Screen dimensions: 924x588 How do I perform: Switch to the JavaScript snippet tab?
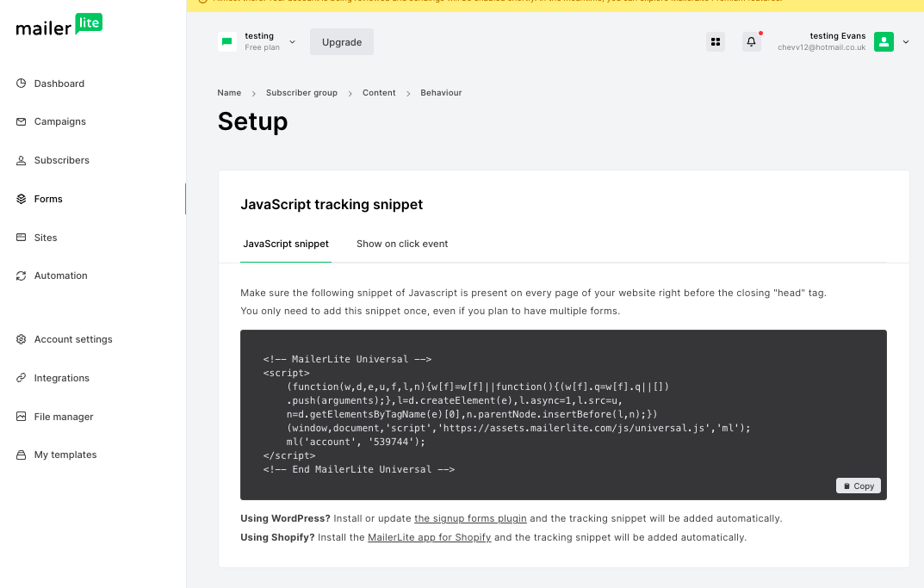286,244
